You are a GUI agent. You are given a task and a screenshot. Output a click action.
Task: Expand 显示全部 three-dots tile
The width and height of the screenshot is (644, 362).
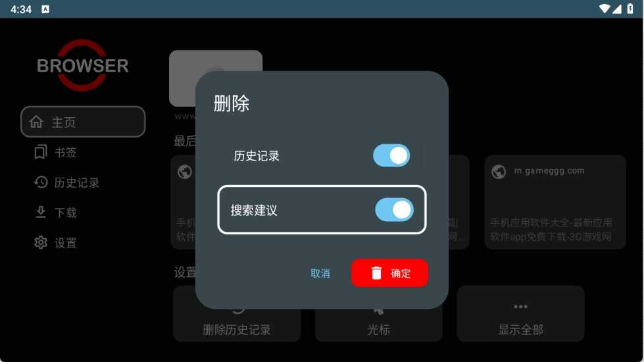pyautogui.click(x=520, y=314)
